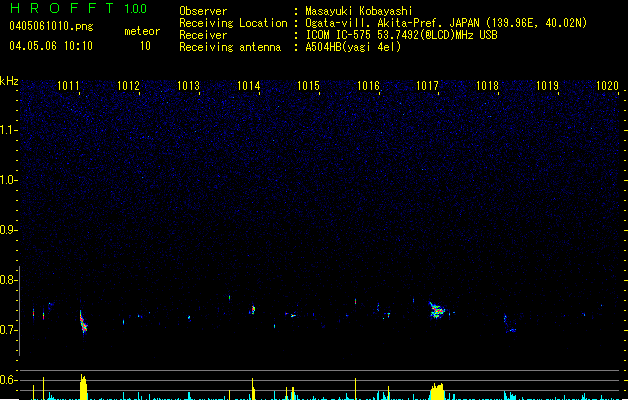Click the 1013 time axis marker
Image resolution: width=629 pixels, height=400 pixels.
[188, 86]
